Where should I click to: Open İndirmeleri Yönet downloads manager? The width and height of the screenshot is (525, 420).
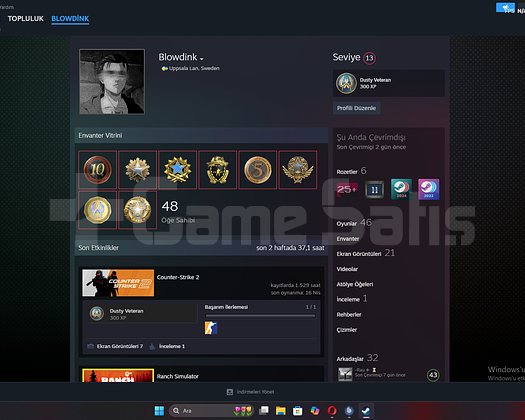coord(250,392)
